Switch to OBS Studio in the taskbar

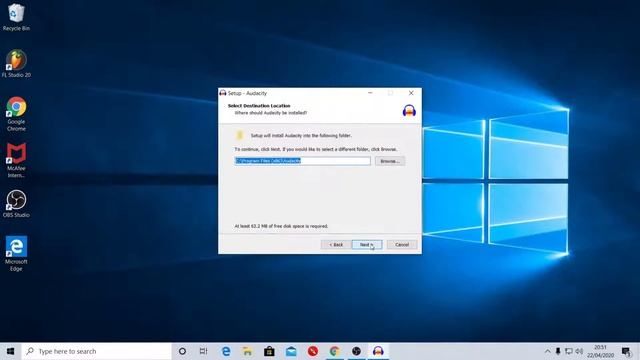click(x=356, y=351)
